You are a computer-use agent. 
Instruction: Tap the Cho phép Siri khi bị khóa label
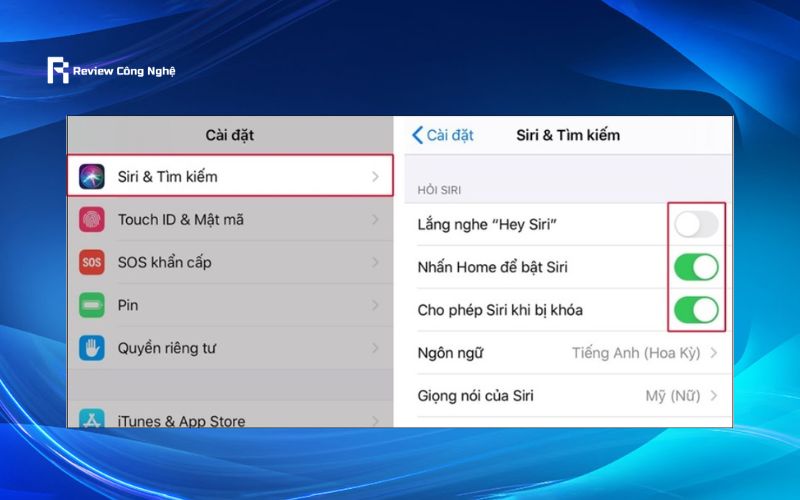tap(500, 310)
